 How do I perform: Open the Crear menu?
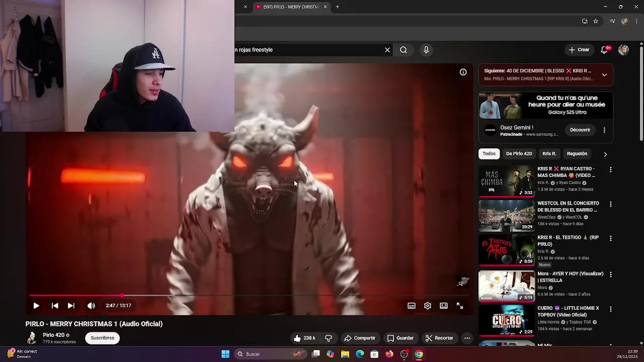[579, 50]
